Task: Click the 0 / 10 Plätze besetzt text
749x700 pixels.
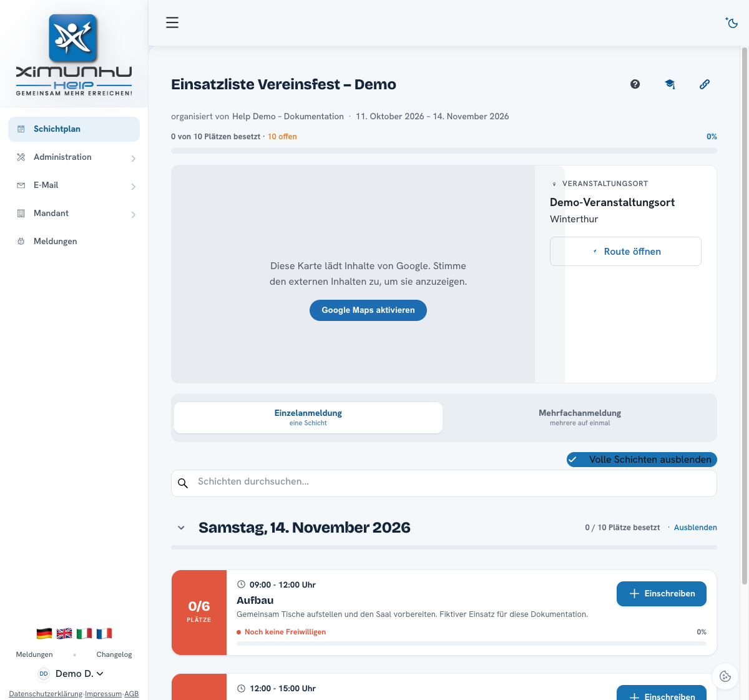Action: coord(622,528)
